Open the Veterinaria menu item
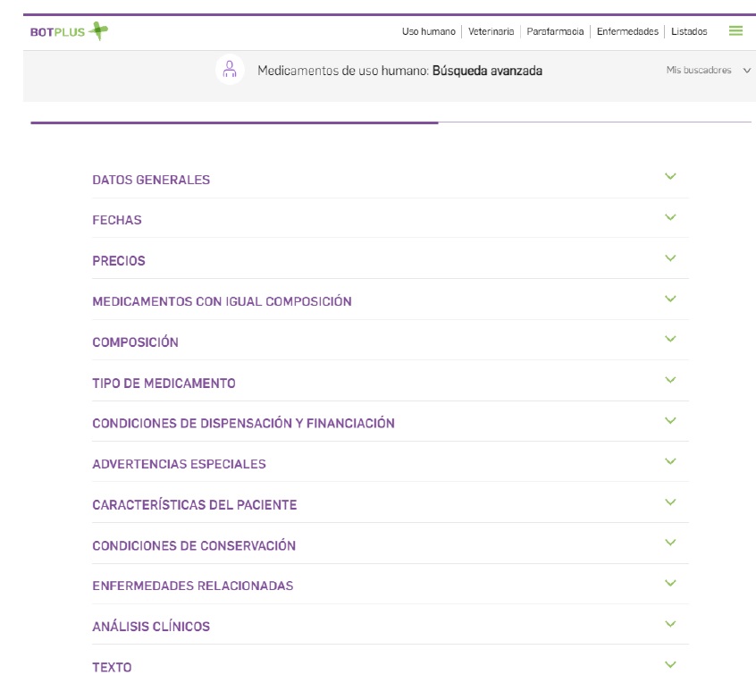Screen dimensions: 756x700 [x=491, y=31]
